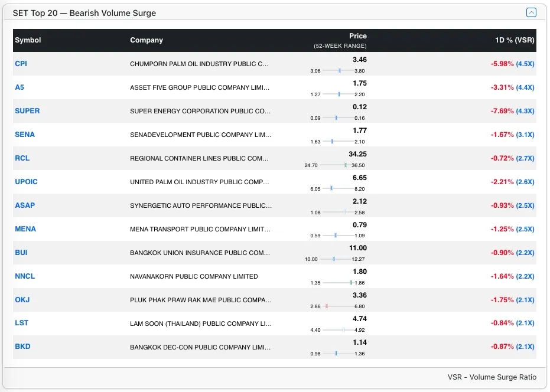Select the Navanakorn Public Company Limited name
This screenshot has height=392, width=550.
(194, 276)
